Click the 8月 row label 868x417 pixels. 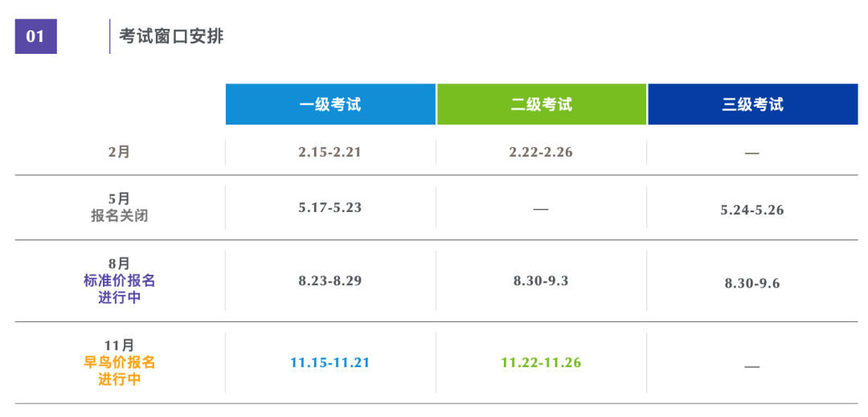tap(119, 263)
